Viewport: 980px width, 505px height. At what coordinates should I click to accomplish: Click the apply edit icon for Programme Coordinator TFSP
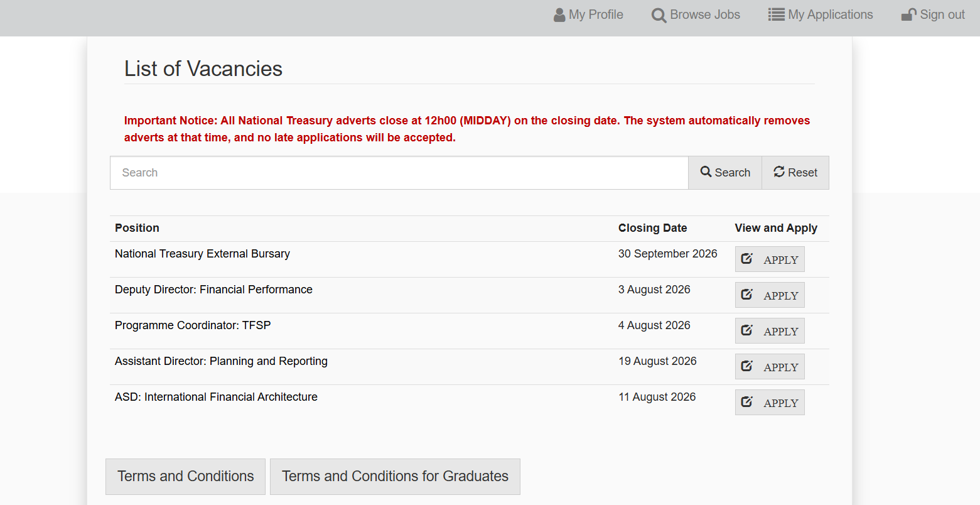(747, 330)
